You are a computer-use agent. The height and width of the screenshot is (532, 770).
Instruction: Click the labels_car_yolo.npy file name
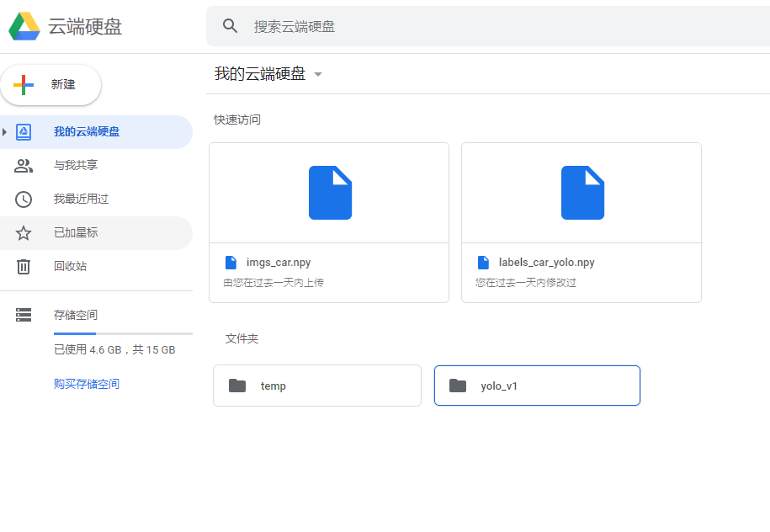point(546,263)
